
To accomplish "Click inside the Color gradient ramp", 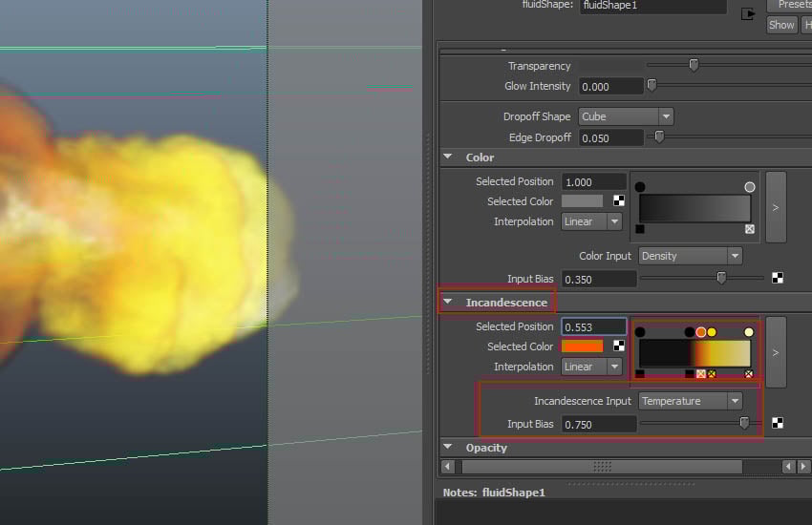I will 694,209.
